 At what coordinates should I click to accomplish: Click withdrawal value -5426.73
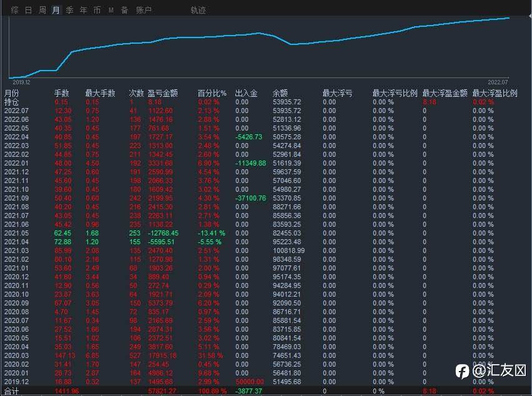click(249, 137)
